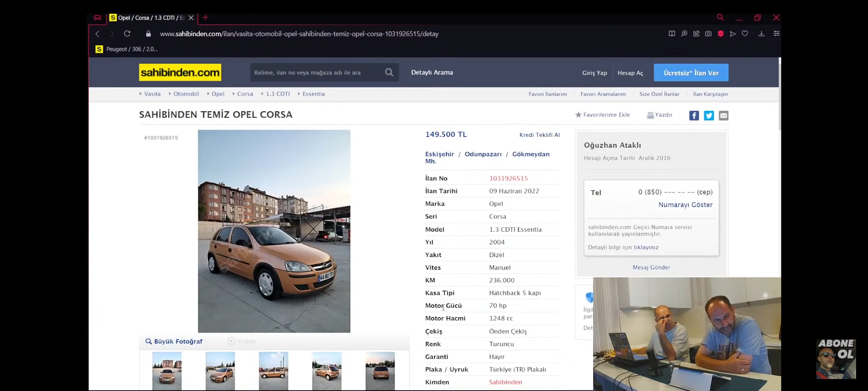Click the main orange Corsa photo
Image resolution: width=868 pixels, height=391 pixels.
point(274,231)
